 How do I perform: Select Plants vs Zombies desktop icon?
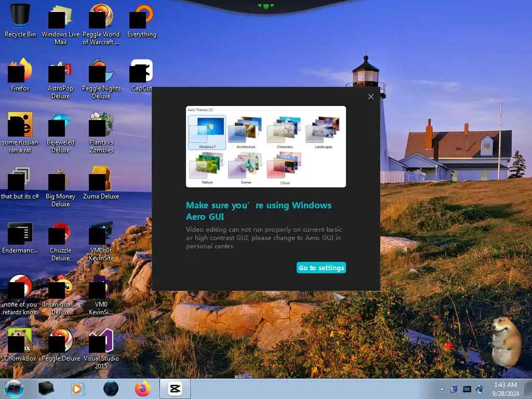tap(101, 132)
